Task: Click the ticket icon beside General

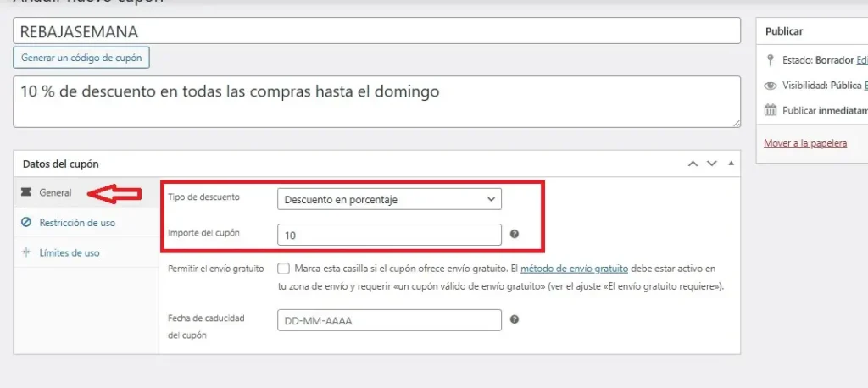Action: pos(25,193)
